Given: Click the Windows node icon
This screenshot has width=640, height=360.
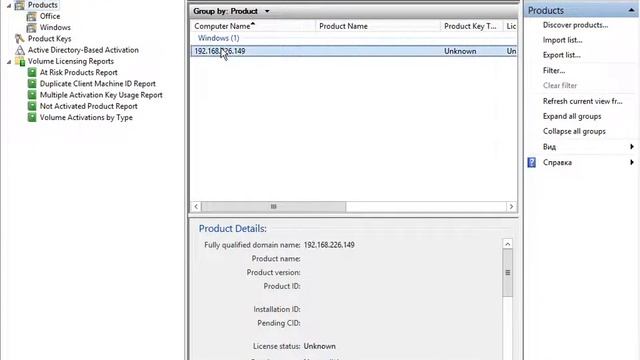Looking at the screenshot, I should pyautogui.click(x=31, y=28).
